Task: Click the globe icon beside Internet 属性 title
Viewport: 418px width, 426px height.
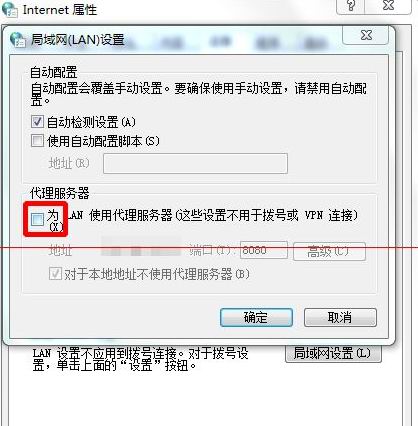Action: pos(10,9)
